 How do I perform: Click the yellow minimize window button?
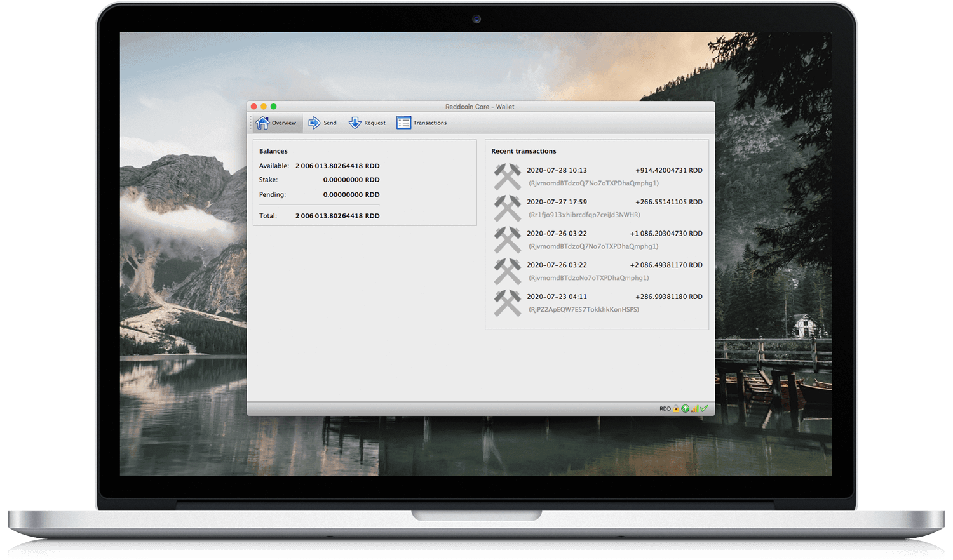click(264, 107)
